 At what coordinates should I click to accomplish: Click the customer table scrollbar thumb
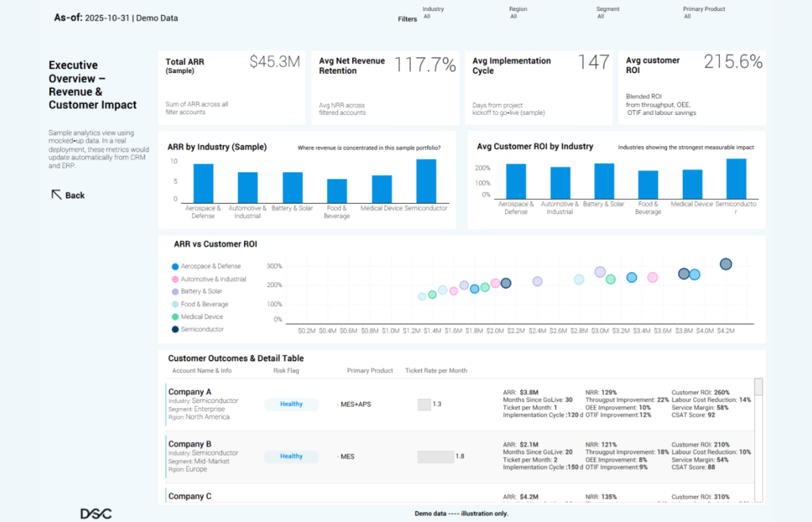pyautogui.click(x=758, y=387)
